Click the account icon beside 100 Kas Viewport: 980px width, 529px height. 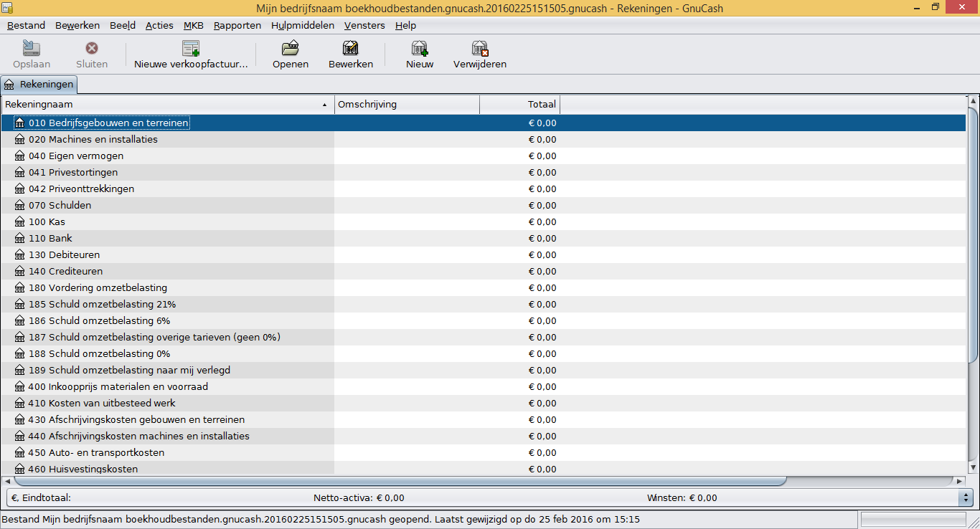click(x=19, y=222)
